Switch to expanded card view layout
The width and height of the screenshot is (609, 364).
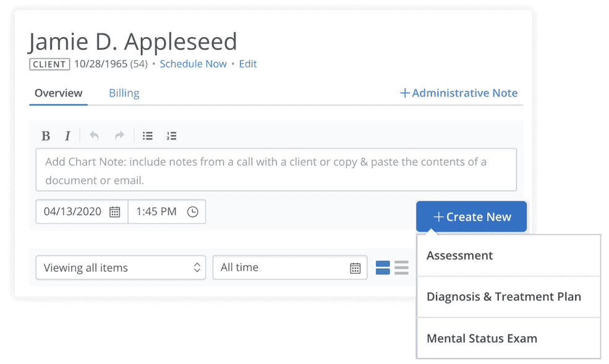tap(383, 268)
